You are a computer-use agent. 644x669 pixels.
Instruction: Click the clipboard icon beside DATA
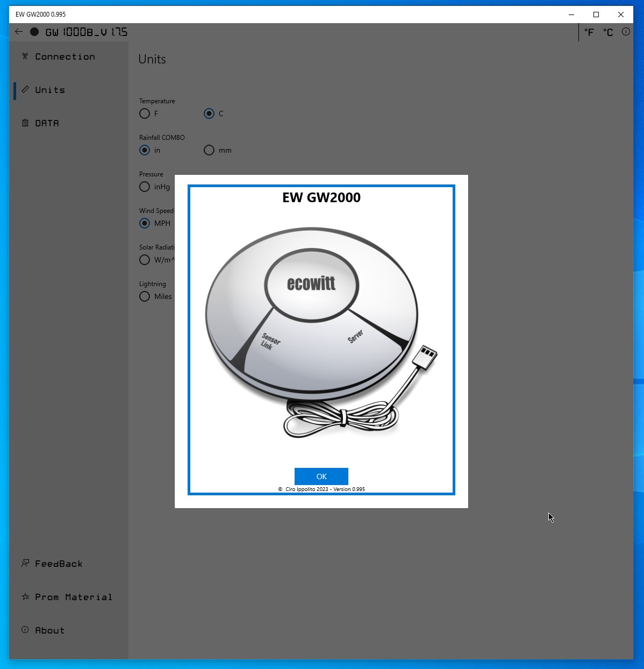[x=25, y=123]
